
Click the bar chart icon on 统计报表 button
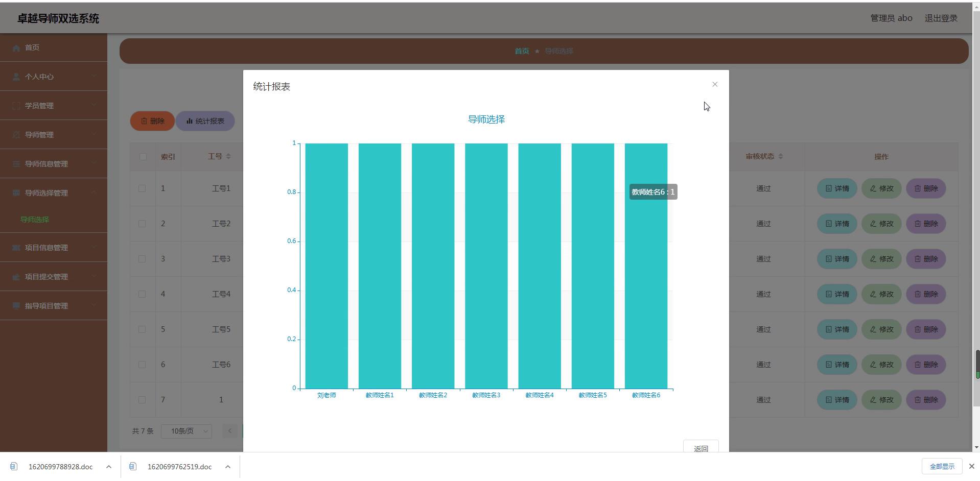(189, 121)
